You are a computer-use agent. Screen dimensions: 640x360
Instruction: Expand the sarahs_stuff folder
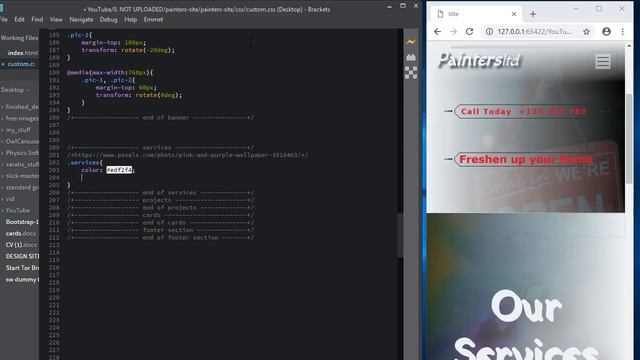[22, 164]
